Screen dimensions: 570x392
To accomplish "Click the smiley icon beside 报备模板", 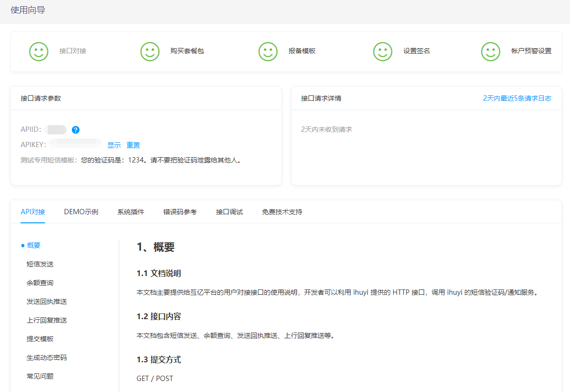I will pos(268,51).
